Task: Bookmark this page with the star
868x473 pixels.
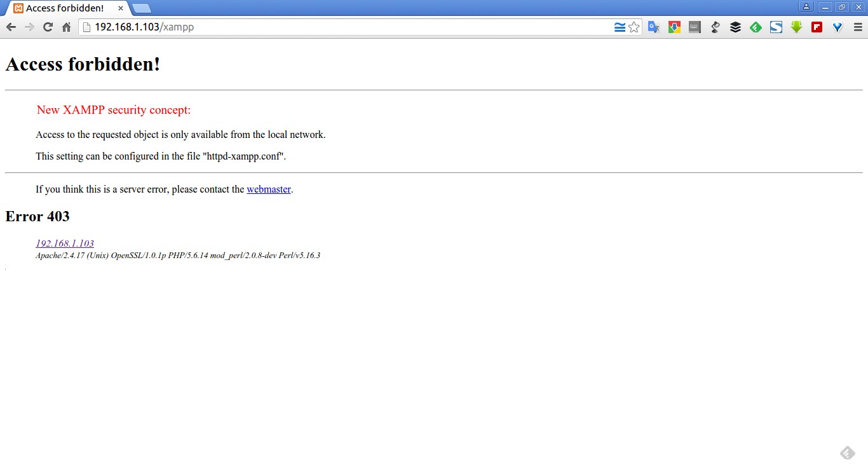Action: click(634, 27)
